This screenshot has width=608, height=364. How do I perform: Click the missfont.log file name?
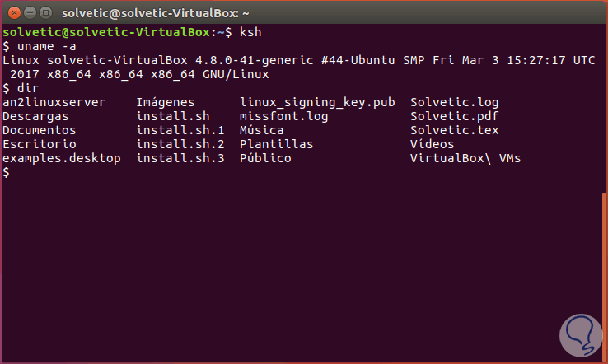pos(283,116)
